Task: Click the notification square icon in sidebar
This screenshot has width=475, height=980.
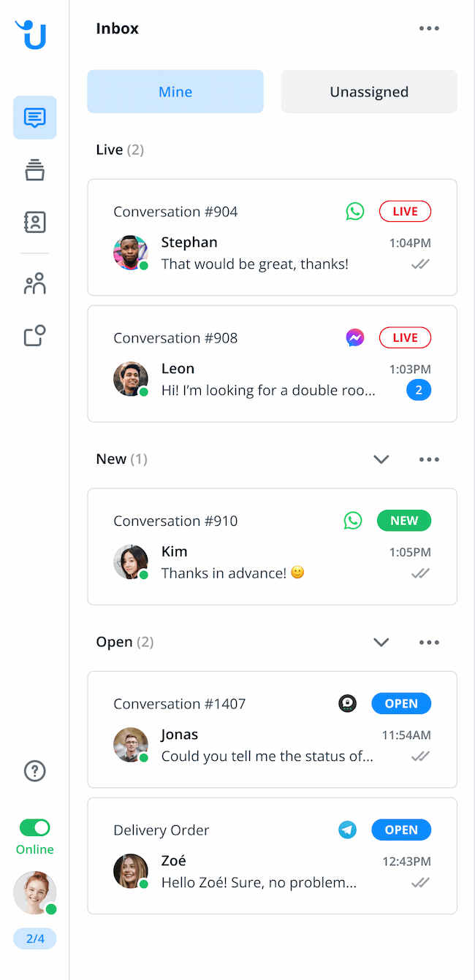Action: (x=34, y=335)
